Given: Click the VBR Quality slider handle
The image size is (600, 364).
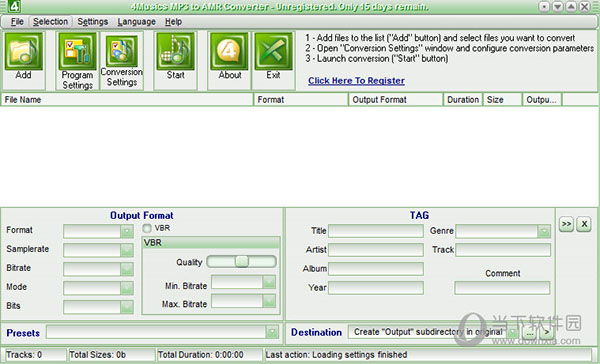Looking at the screenshot, I should click(x=242, y=262).
